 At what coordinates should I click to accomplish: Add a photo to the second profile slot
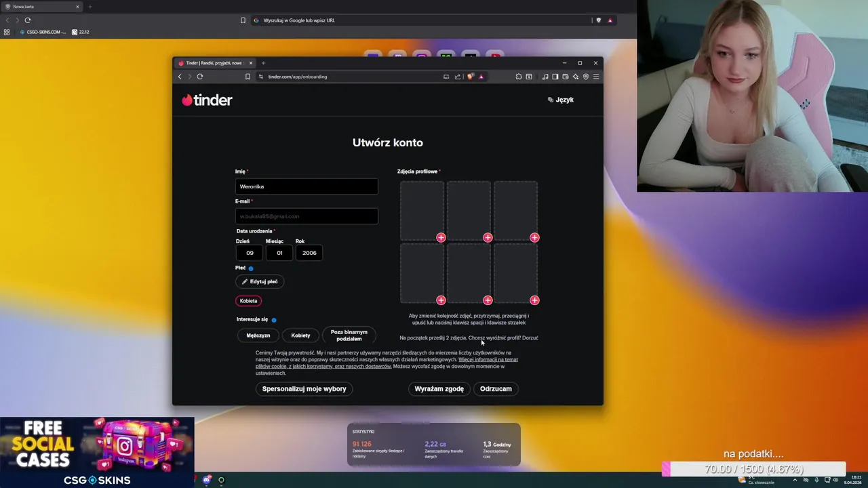[x=488, y=237]
